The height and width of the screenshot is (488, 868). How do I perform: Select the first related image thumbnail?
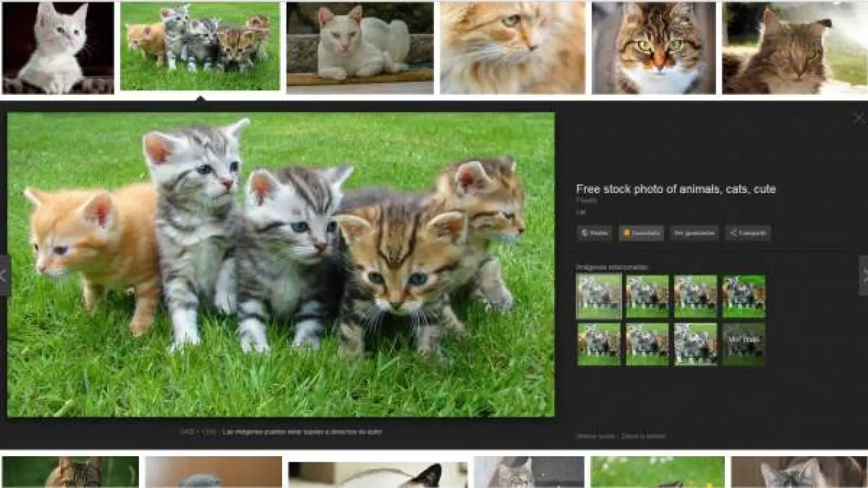[x=599, y=296]
